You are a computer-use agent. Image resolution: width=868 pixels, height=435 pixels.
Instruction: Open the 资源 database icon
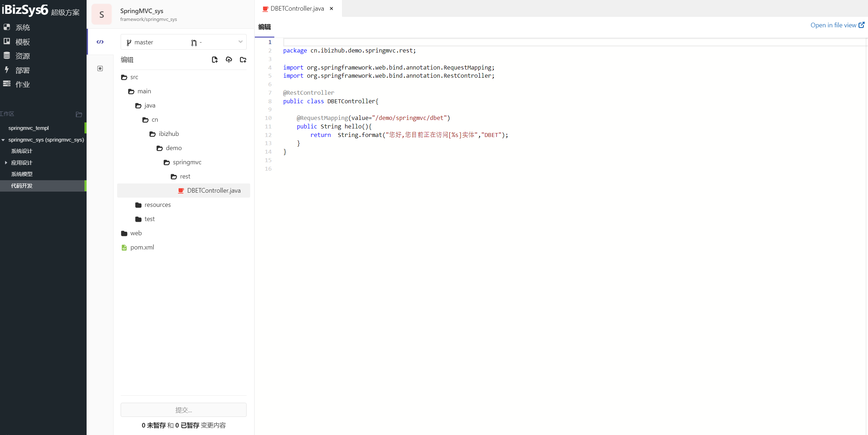point(7,55)
